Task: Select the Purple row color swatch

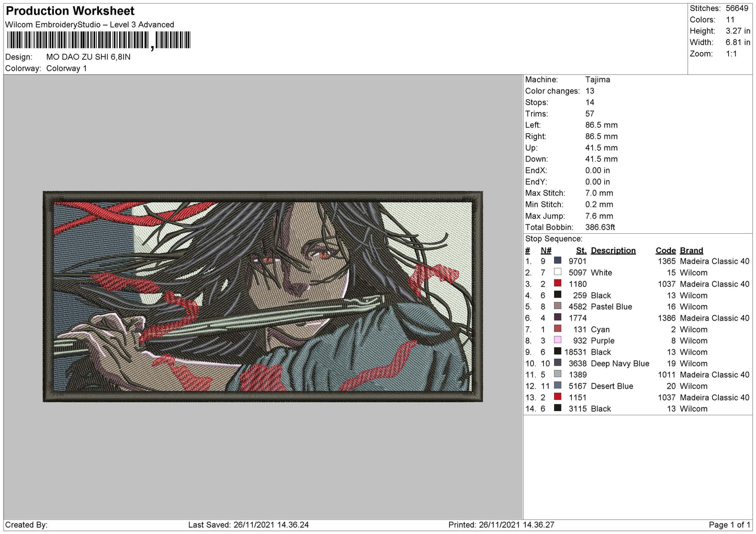Action: point(558,340)
